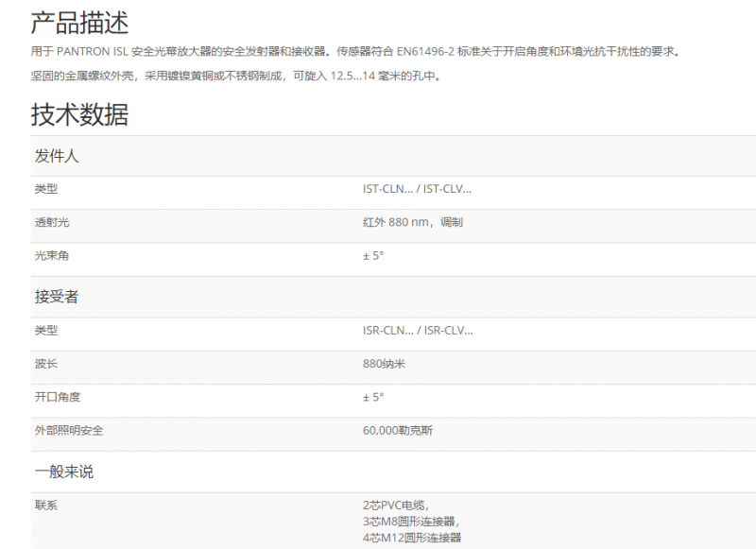The height and width of the screenshot is (549, 756).
Task: Click the 外部照明安全 row label
Action: pyautogui.click(x=69, y=430)
